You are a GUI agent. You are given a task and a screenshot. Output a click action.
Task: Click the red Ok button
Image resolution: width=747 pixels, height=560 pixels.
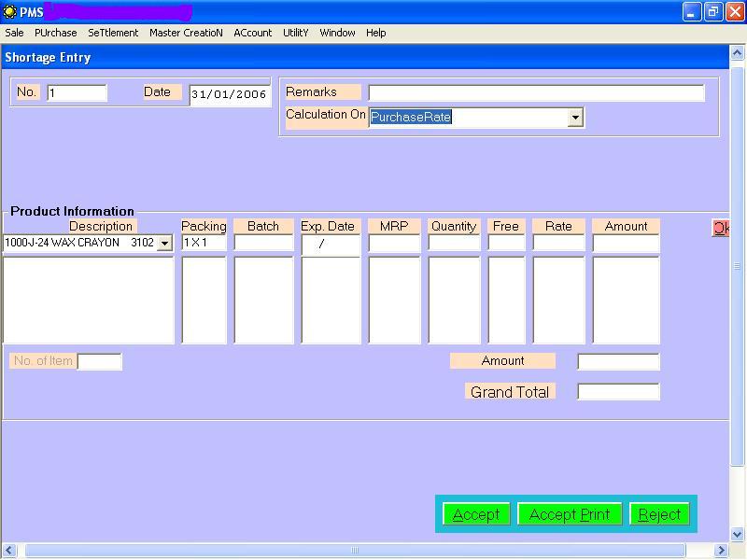pos(720,228)
